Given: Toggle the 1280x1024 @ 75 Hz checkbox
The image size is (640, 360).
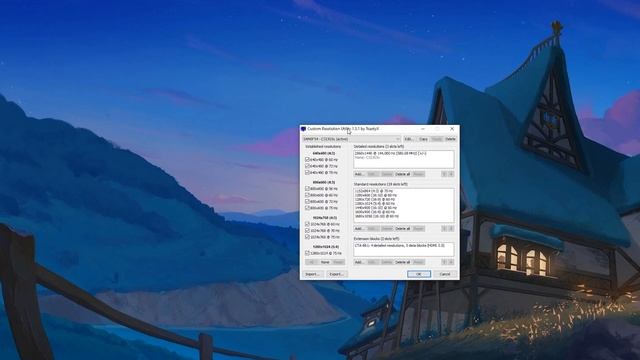Looking at the screenshot, I should (x=307, y=253).
